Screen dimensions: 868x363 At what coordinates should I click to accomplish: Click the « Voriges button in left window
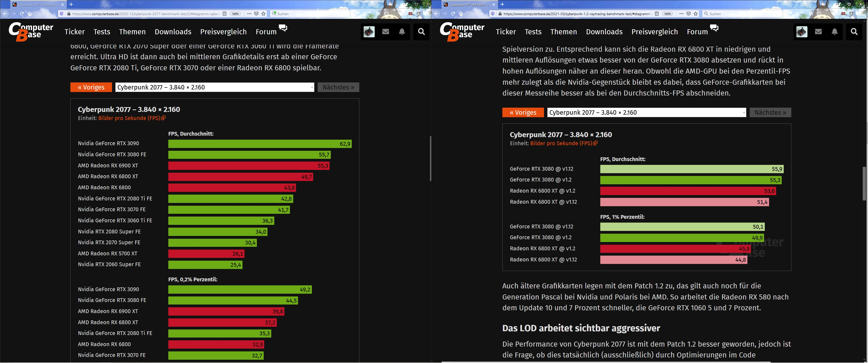[91, 87]
